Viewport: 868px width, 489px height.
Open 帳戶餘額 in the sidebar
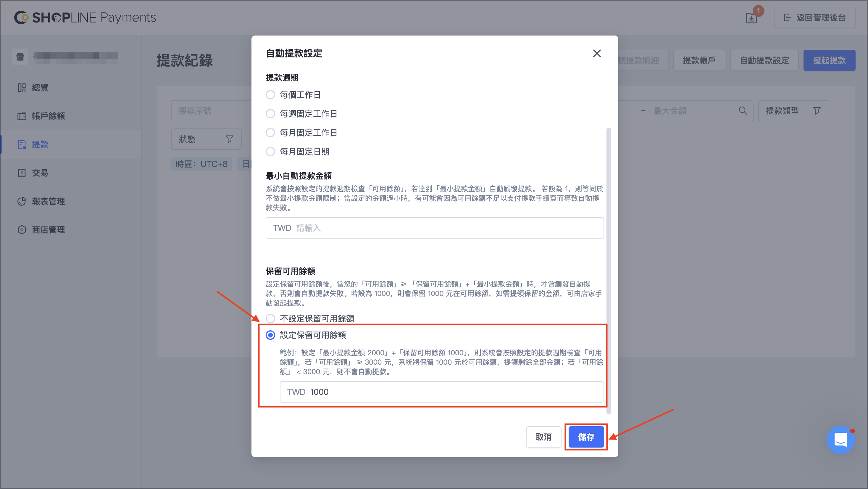(x=71, y=116)
